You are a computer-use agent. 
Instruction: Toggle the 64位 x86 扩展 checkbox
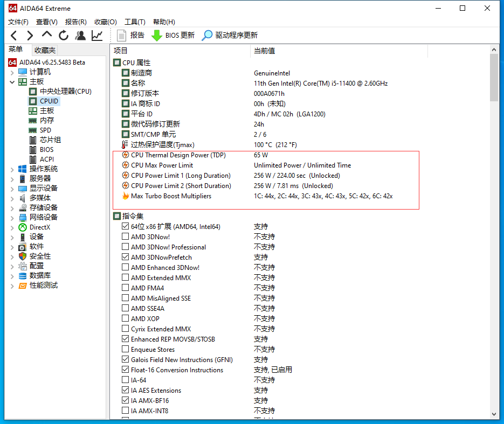tap(126, 226)
